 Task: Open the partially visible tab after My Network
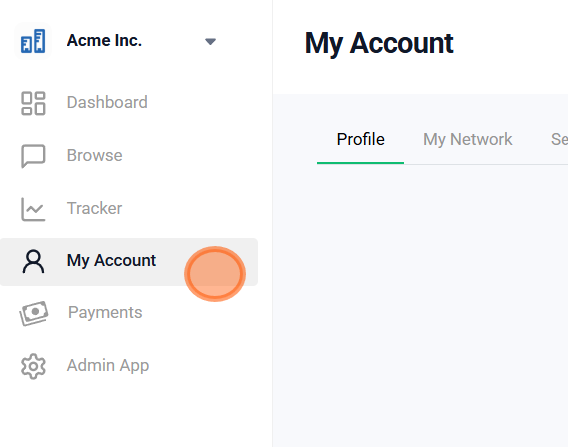point(559,140)
